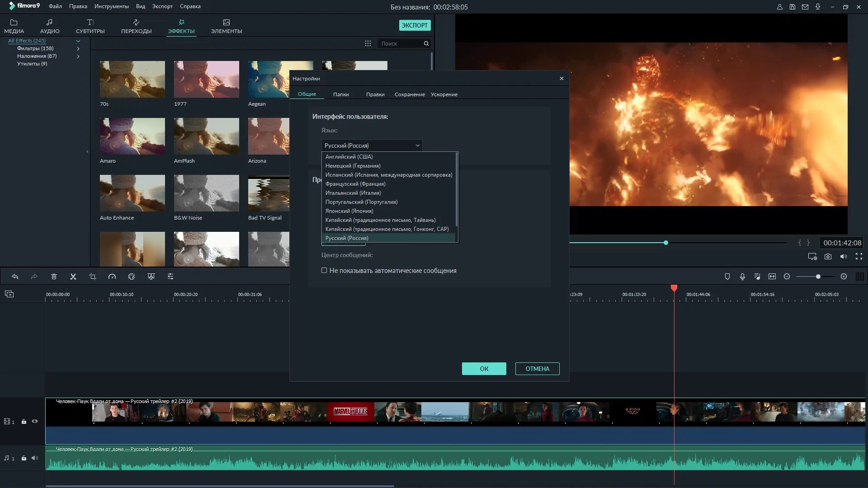Viewport: 868px width, 488px height.
Task: Open the Инструменты menu
Action: click(x=111, y=6)
